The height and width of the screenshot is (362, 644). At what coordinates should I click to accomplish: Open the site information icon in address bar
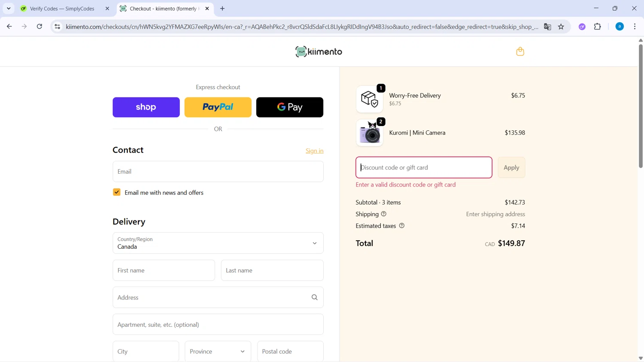tap(57, 27)
